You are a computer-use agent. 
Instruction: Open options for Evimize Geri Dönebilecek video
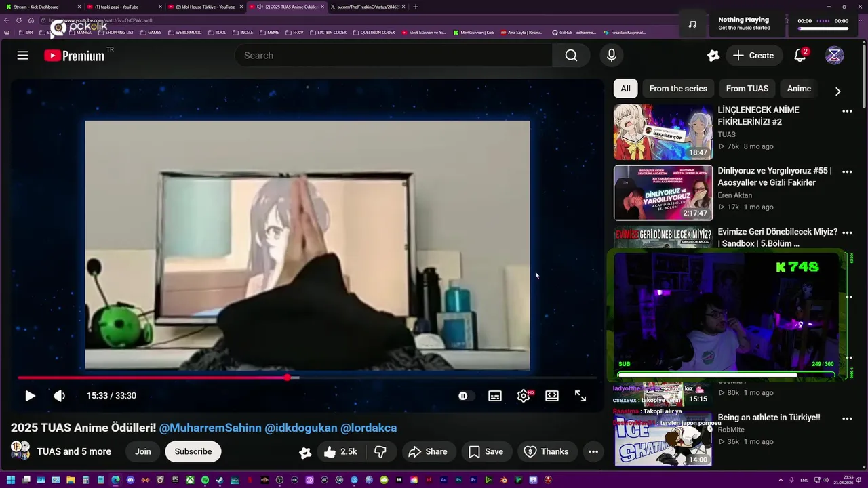[x=847, y=233]
